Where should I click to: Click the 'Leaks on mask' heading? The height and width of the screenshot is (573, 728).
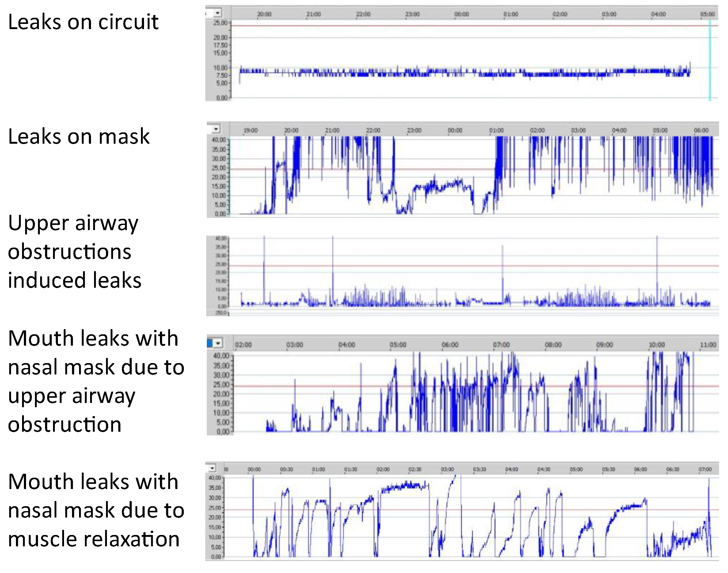(x=78, y=137)
